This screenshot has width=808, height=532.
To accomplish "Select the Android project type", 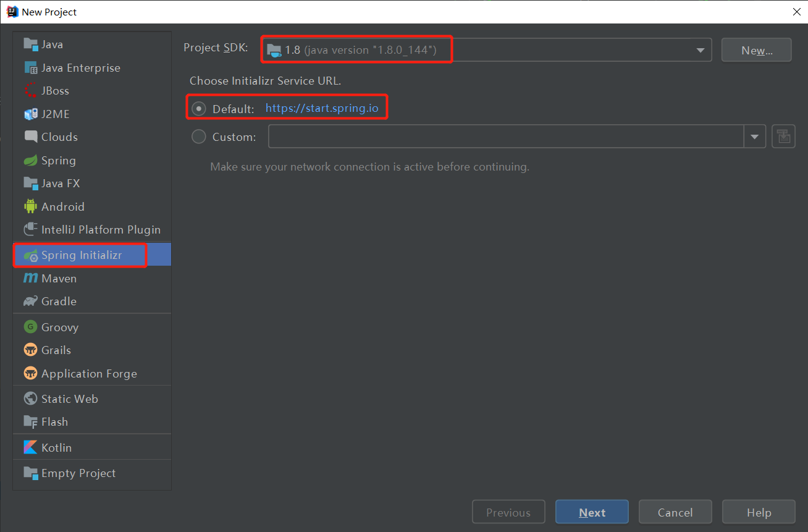I will tap(62, 206).
